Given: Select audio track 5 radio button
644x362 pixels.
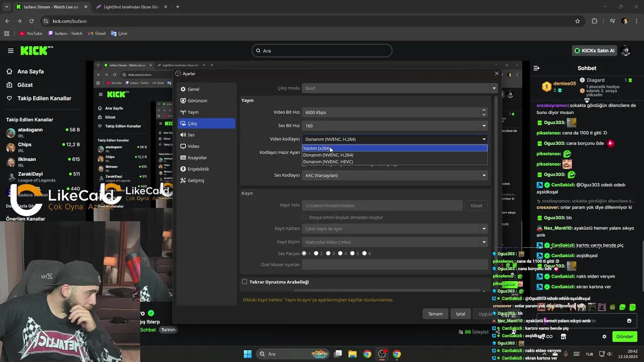Looking at the screenshot, I should pyautogui.click(x=352, y=253).
